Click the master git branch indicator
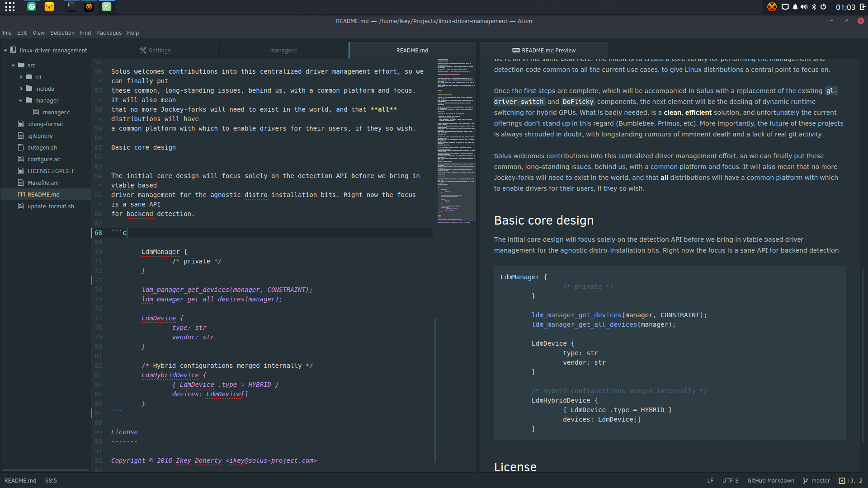Screen dimensions: 868x488 pos(816,481)
